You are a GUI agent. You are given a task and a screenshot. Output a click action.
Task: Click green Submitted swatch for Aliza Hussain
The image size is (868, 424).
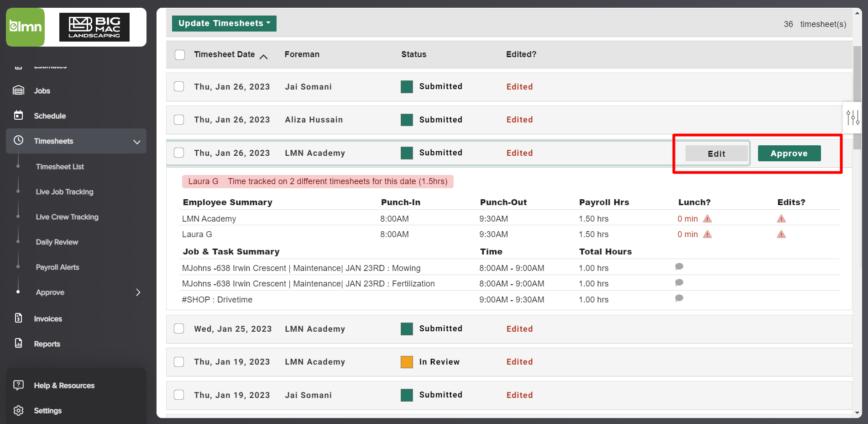tap(407, 120)
